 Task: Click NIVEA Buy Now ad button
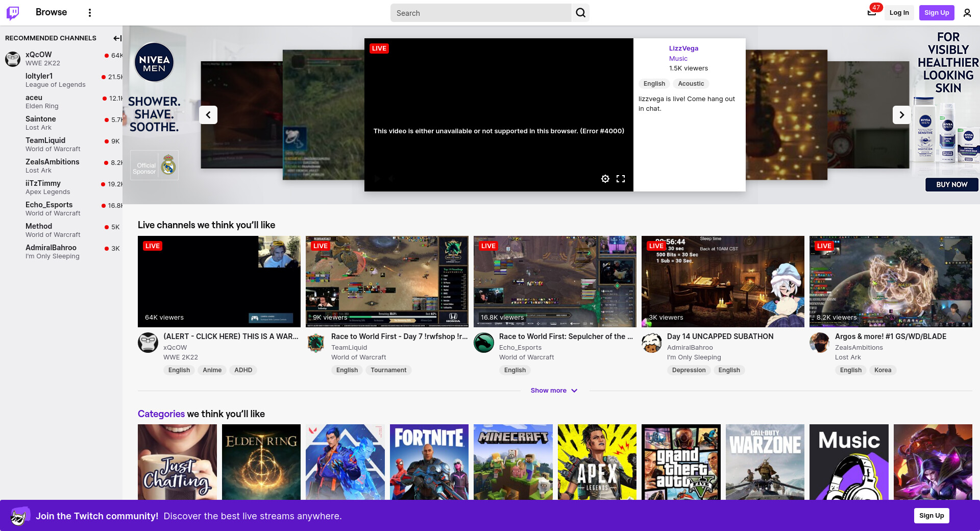951,184
